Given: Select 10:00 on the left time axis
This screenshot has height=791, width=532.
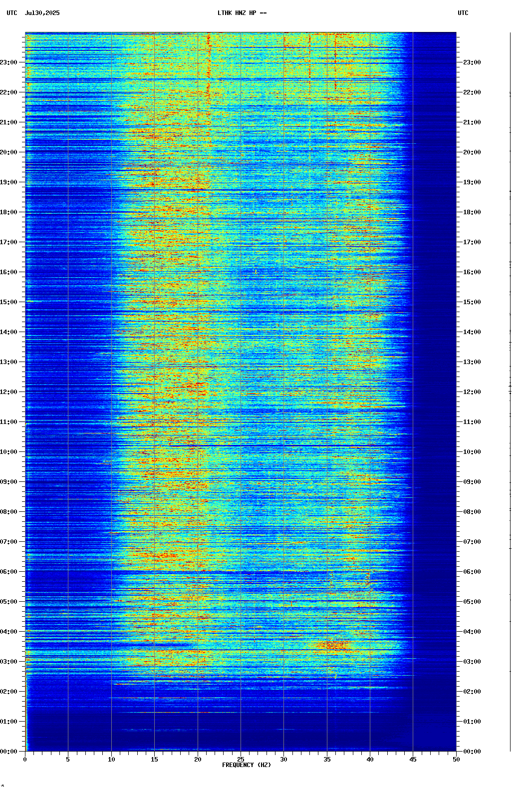Looking at the screenshot, I should (8, 452).
